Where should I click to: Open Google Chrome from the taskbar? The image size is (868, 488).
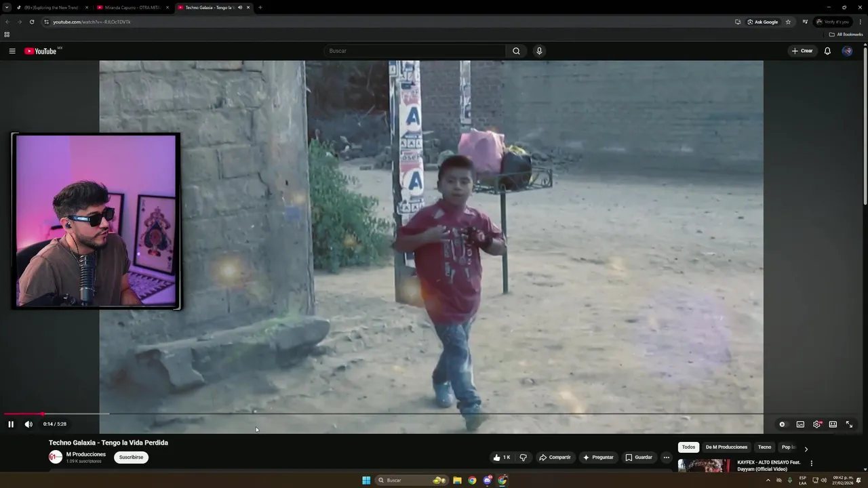pos(472,481)
